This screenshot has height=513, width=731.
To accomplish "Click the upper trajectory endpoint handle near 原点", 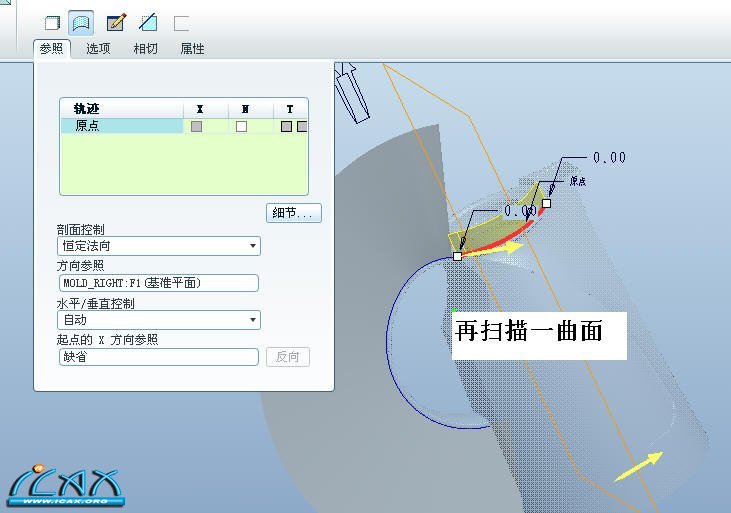I will 546,203.
